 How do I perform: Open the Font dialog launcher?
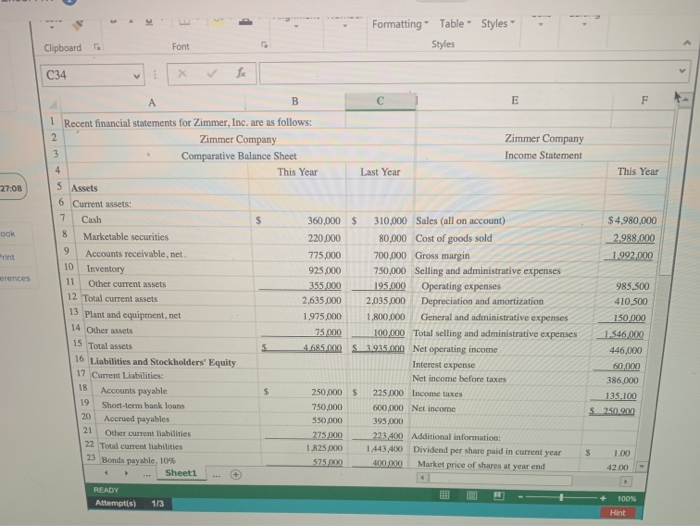(x=264, y=44)
